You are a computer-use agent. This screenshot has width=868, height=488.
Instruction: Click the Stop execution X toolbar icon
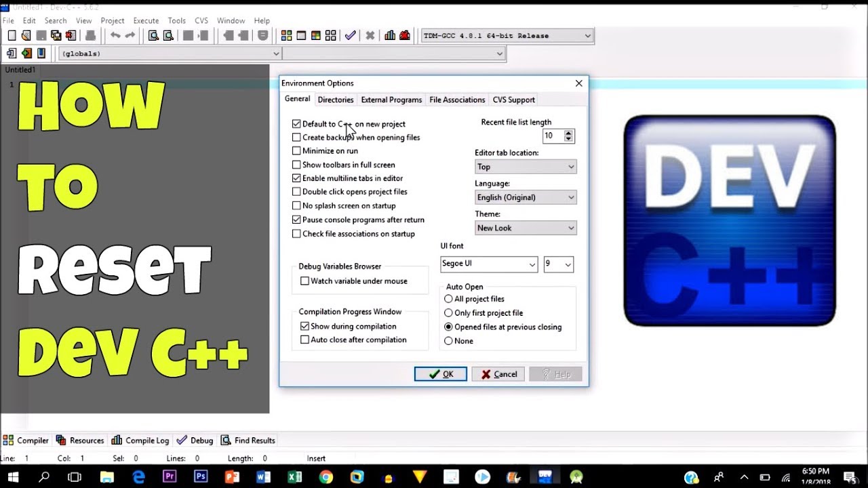tap(370, 36)
